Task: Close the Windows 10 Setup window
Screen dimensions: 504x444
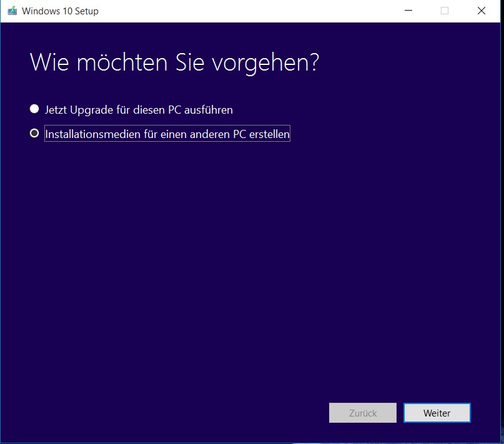Action: coord(481,11)
